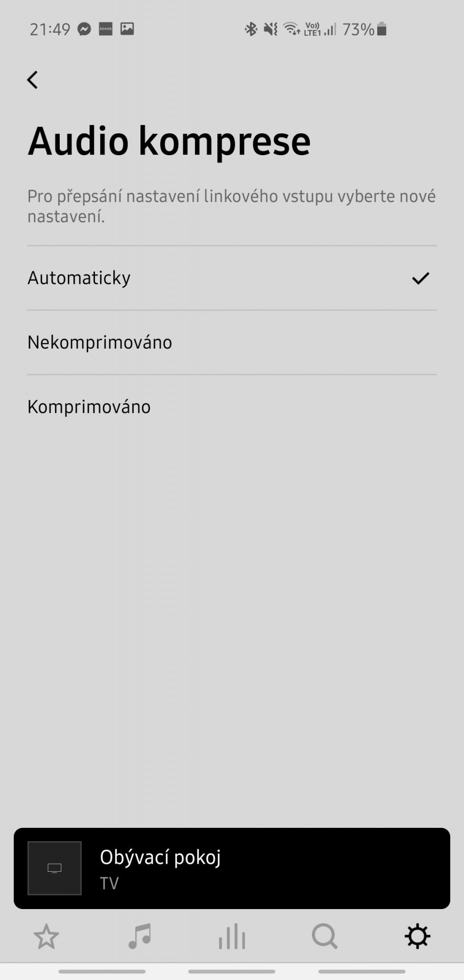This screenshot has width=464, height=980.
Task: Tap the gallery notification icon
Action: coord(127,29)
